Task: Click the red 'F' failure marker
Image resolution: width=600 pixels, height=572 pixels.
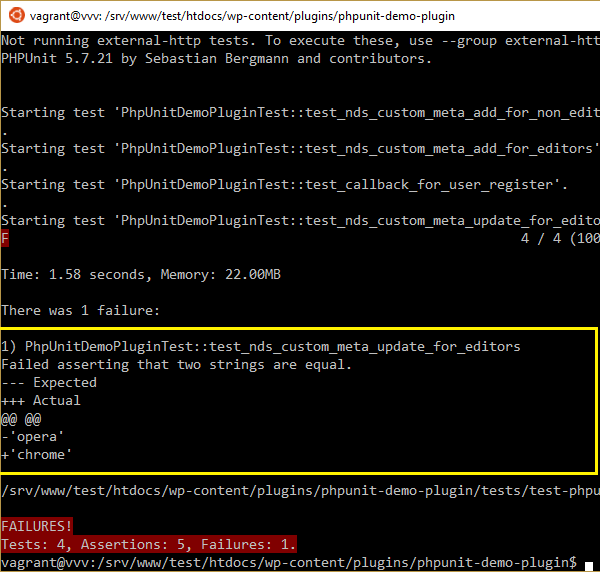Action: (5, 238)
